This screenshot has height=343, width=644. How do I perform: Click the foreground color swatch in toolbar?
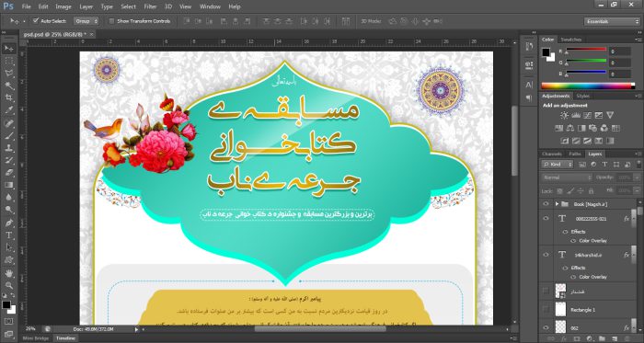pos(6,305)
